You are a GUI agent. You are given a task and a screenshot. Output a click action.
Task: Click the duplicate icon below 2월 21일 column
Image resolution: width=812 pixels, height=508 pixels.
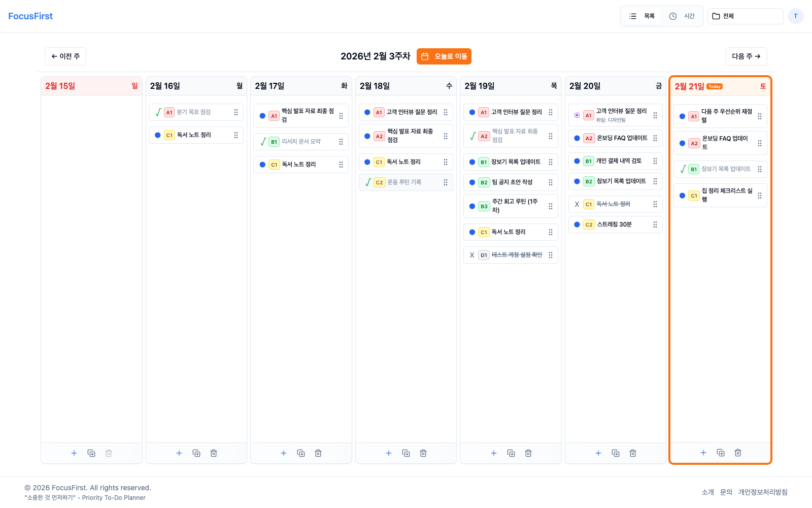(721, 452)
